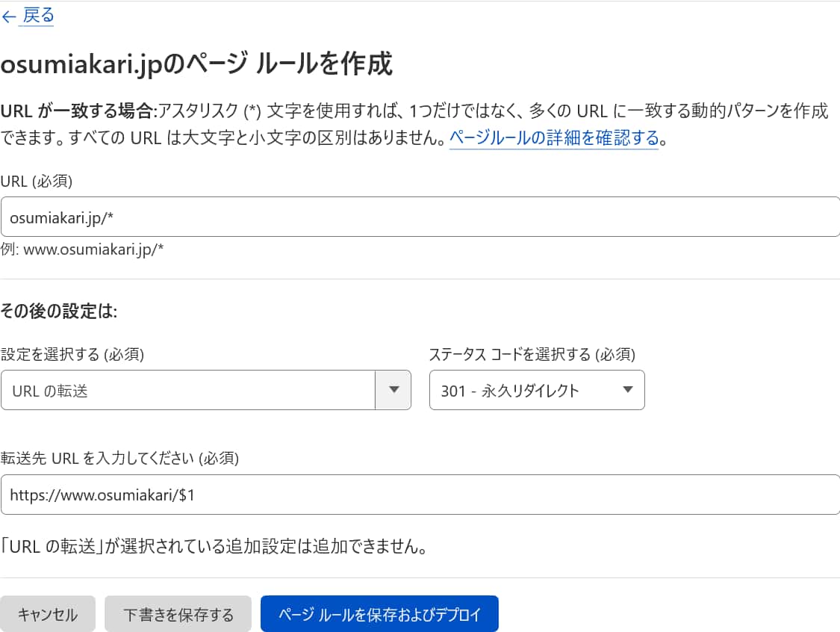This screenshot has width=840, height=632.
Task: Click the キャンセル button
Action: coord(47,613)
